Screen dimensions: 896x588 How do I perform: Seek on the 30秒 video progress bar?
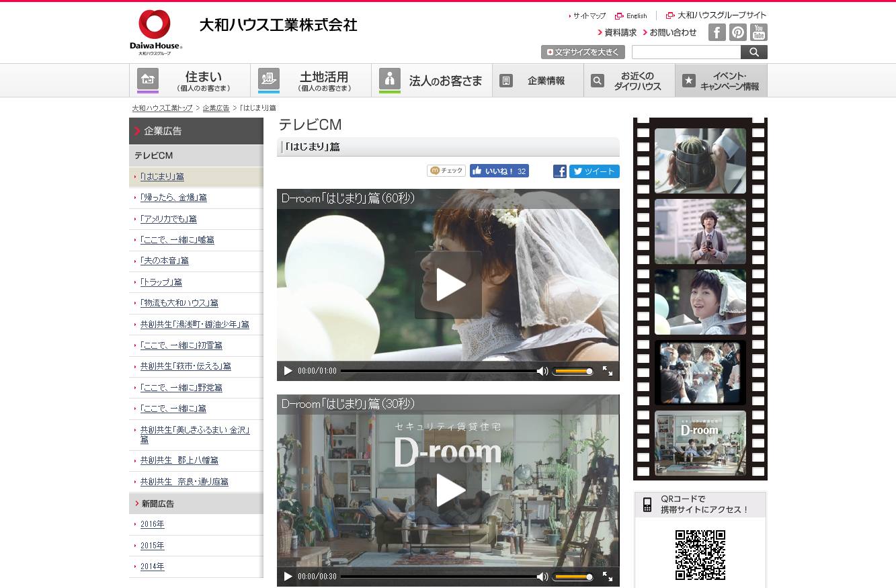(438, 577)
